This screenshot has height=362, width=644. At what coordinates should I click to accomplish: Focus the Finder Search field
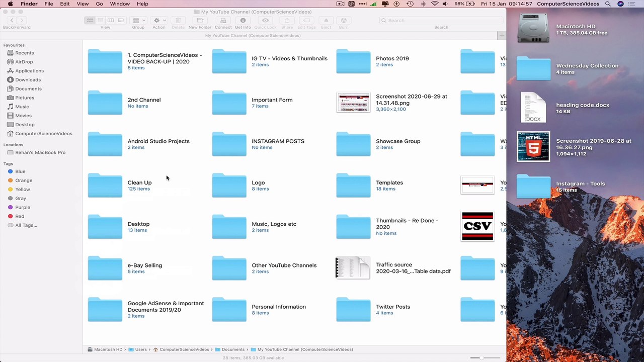click(x=441, y=20)
